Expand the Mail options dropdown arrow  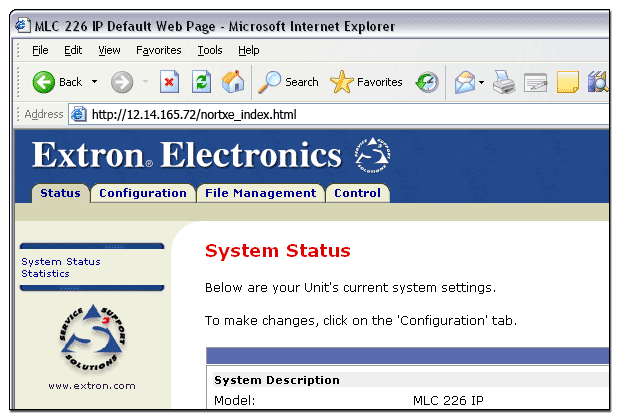(481, 82)
